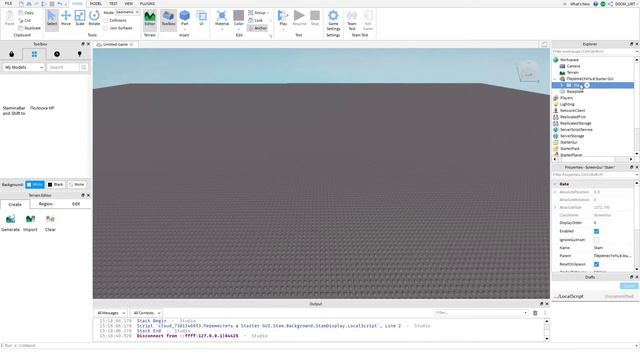Image resolution: width=640 pixels, height=360 pixels.
Task: Clear the Output log with trash icon
Action: click(535, 313)
